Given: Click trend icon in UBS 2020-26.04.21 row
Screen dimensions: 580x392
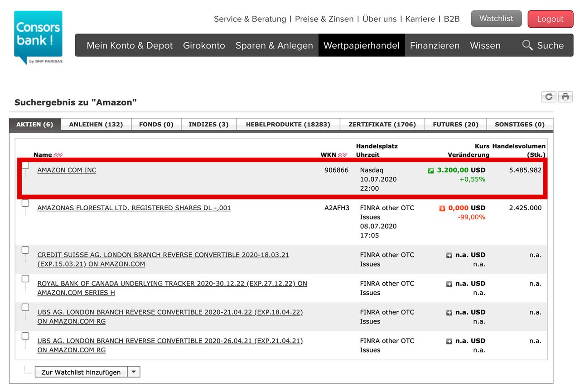Looking at the screenshot, I should tap(449, 341).
